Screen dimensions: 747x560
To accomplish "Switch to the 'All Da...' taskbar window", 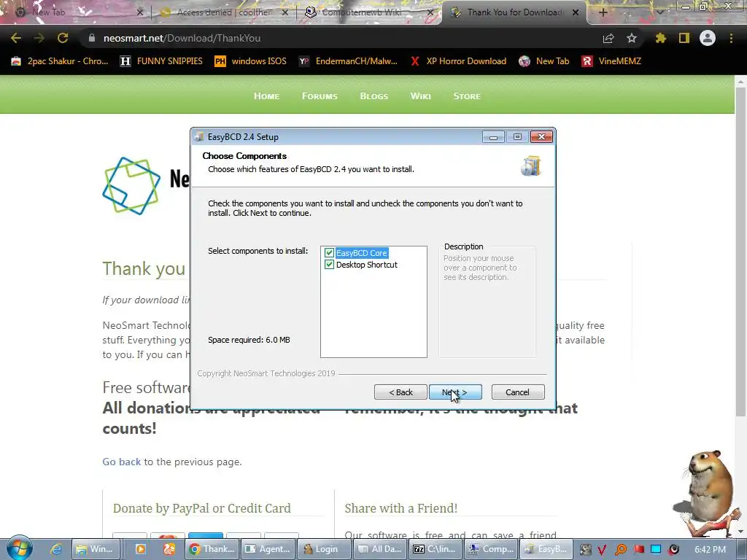I will point(380,549).
